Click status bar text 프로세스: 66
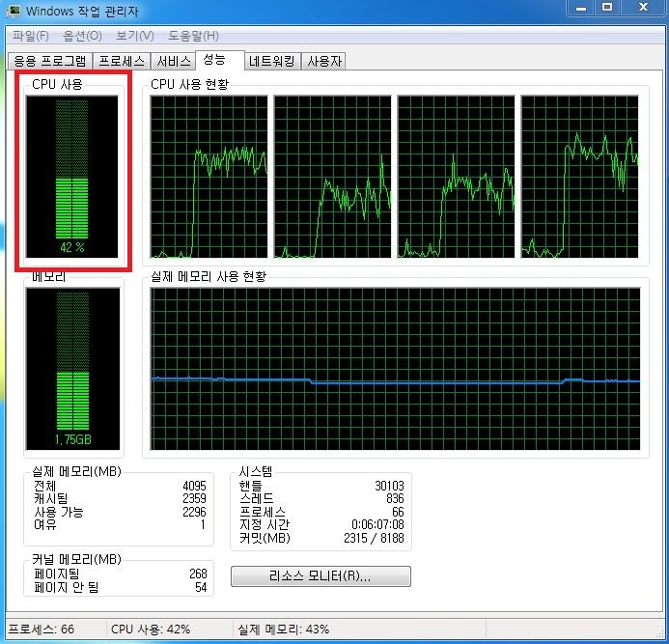 [x=41, y=630]
